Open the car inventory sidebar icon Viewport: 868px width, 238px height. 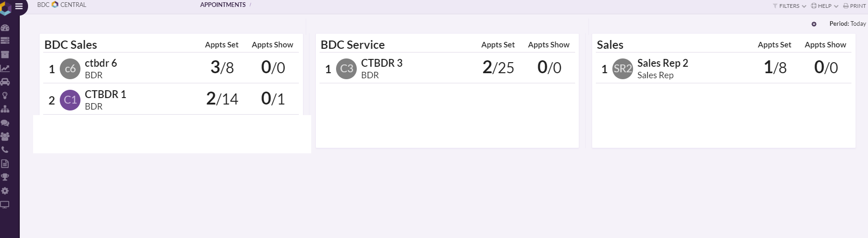(x=5, y=82)
